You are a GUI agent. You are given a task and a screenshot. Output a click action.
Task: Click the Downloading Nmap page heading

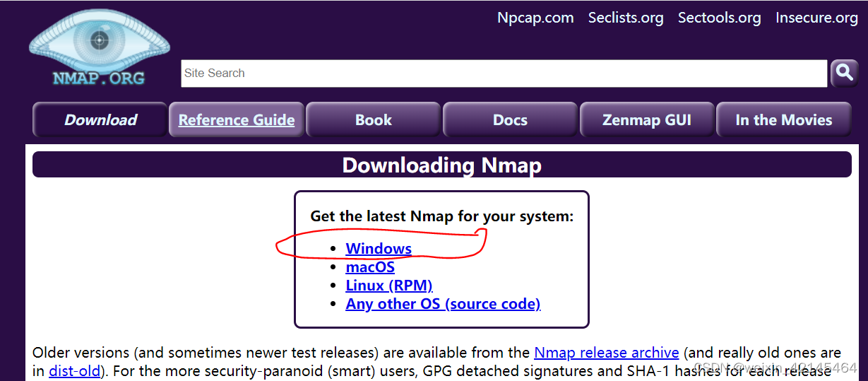point(442,165)
